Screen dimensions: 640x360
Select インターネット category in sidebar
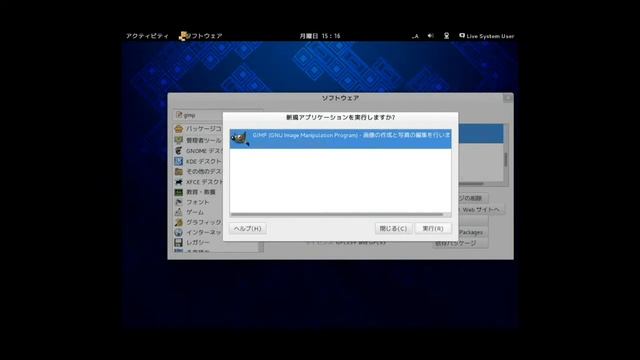(198, 232)
